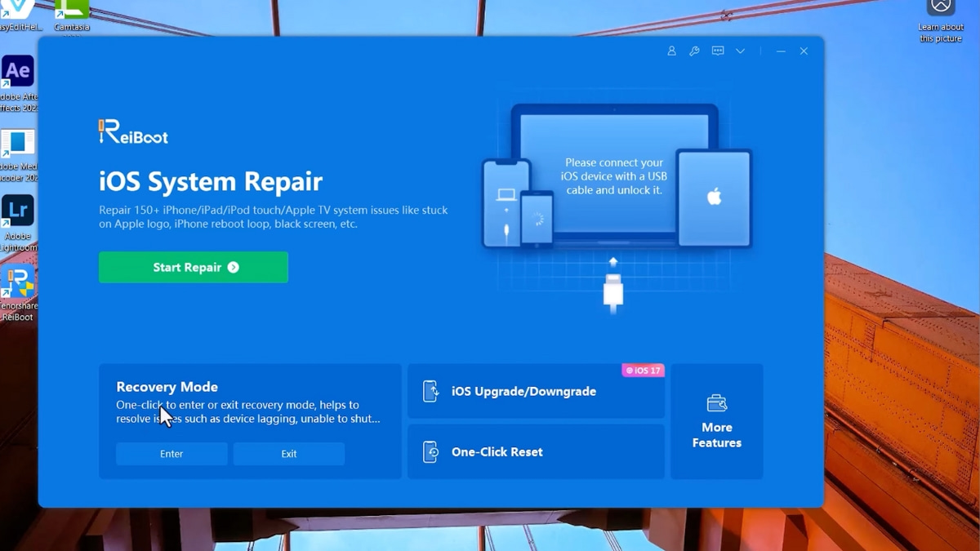
Task: Click the Adobe Media Encoder desktop icon
Action: pyautogui.click(x=17, y=156)
